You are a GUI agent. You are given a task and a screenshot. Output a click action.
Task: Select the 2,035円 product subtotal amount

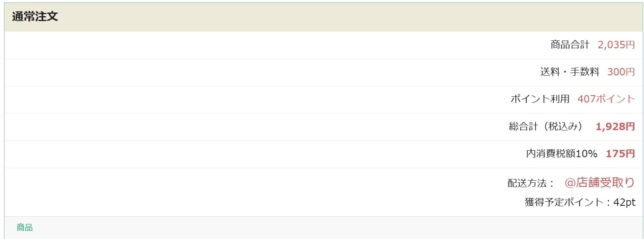[x=616, y=45]
